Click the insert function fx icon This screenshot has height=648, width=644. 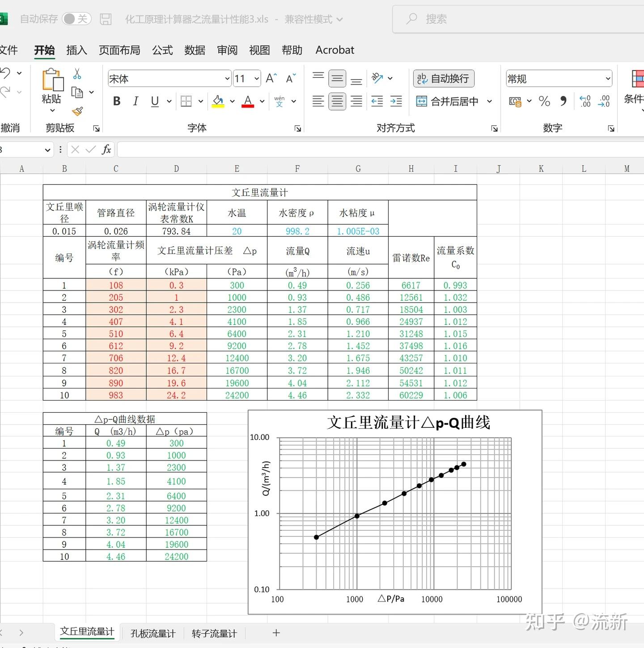click(x=106, y=149)
